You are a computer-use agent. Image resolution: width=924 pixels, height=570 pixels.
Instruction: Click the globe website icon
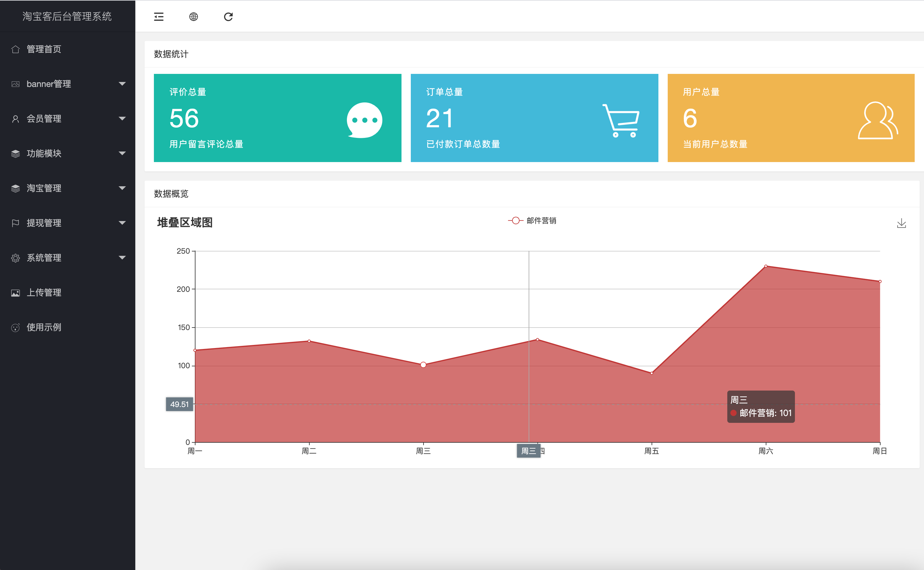pos(193,16)
